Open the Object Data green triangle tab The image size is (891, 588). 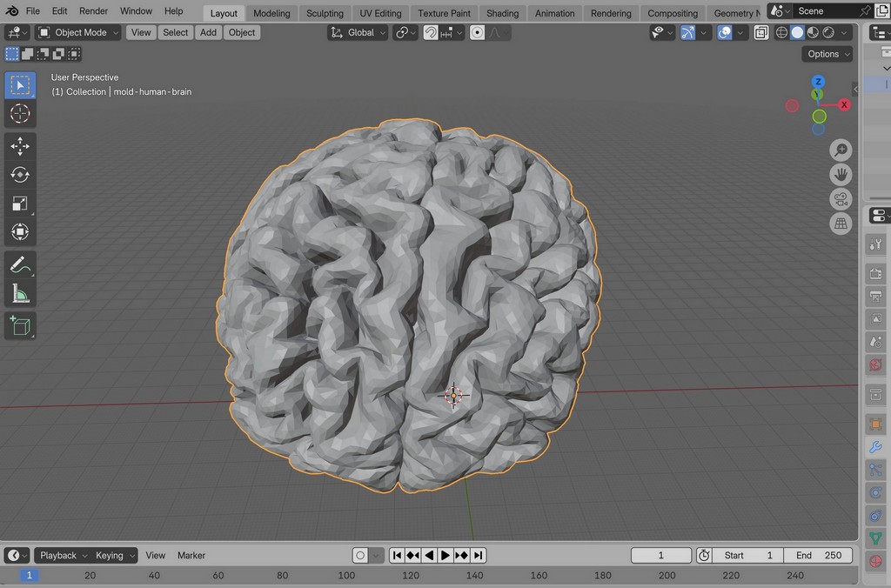pyautogui.click(x=875, y=538)
